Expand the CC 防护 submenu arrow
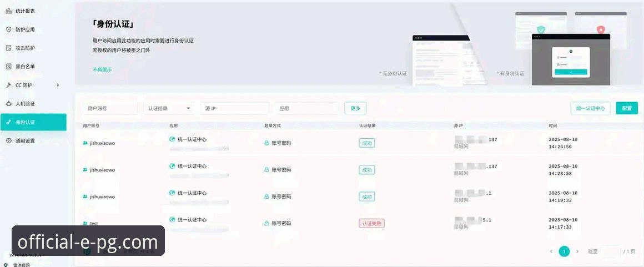 coord(58,85)
